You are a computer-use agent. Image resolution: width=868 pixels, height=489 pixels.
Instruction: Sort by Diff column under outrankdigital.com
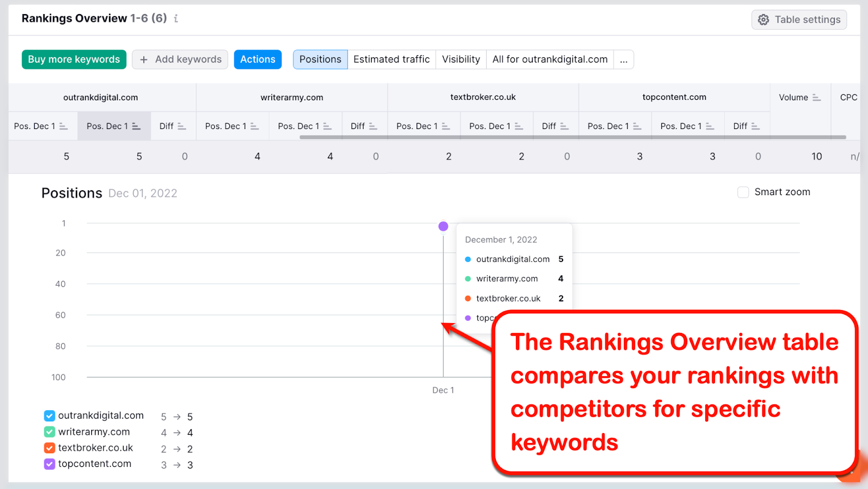coord(173,126)
